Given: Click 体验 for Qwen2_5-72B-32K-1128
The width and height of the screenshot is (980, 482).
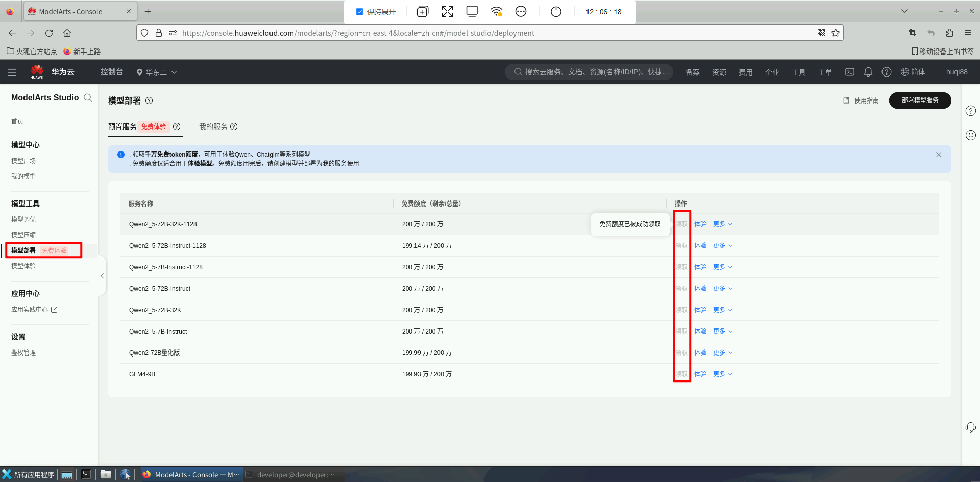Looking at the screenshot, I should tap(700, 224).
